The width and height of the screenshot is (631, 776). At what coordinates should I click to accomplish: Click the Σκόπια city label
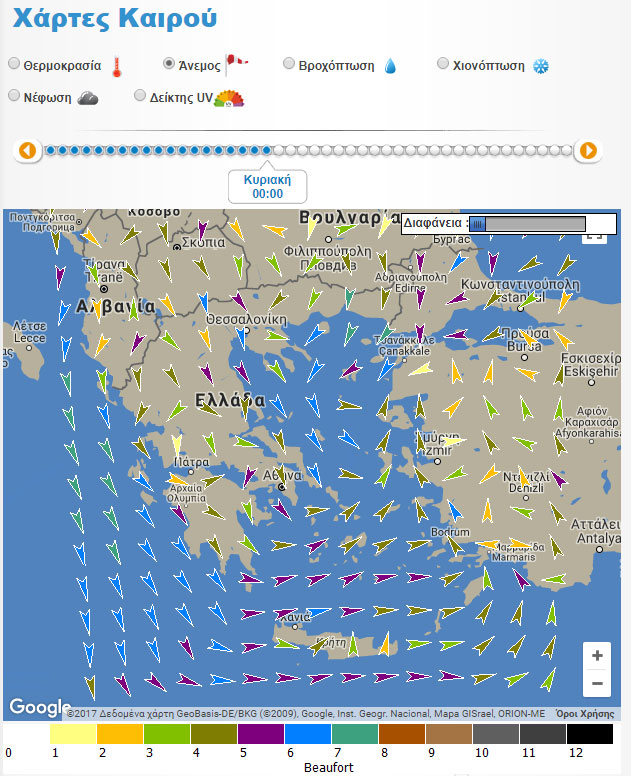[203, 242]
